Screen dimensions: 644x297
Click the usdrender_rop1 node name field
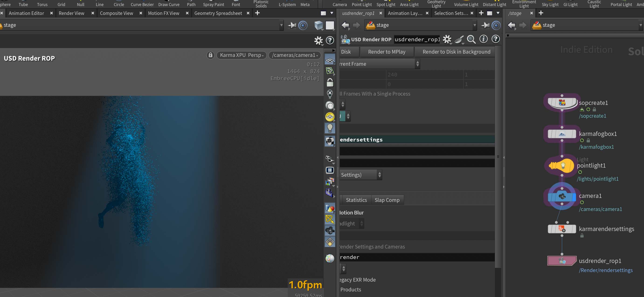[x=417, y=39]
